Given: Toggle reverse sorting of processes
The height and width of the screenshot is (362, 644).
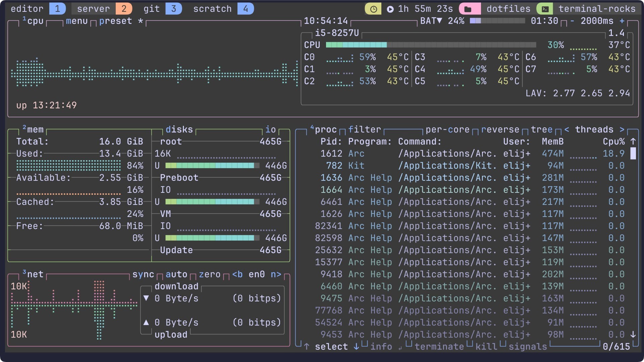Looking at the screenshot, I should tap(500, 129).
